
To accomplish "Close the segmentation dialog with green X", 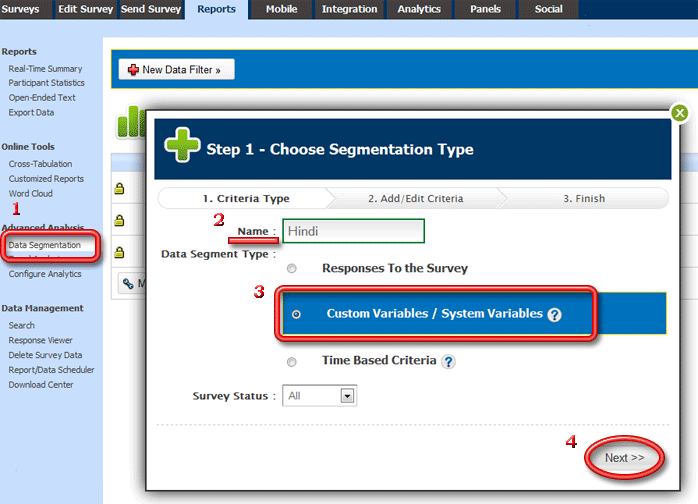I will (x=679, y=113).
